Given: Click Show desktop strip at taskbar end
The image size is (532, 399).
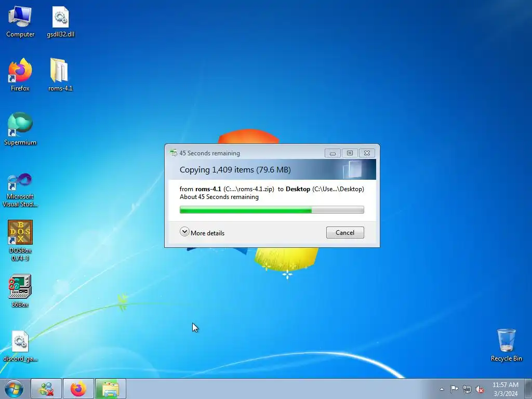Looking at the screenshot, I should point(528,389).
